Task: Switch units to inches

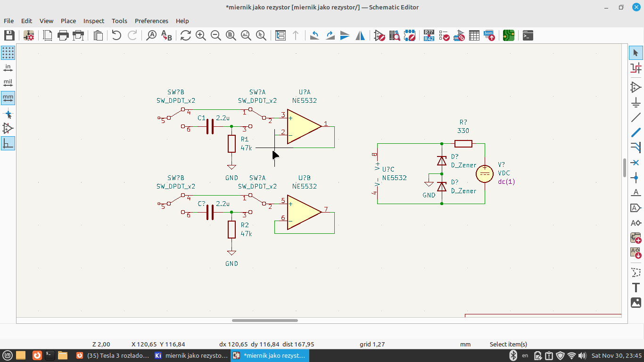Action: pos(8,68)
